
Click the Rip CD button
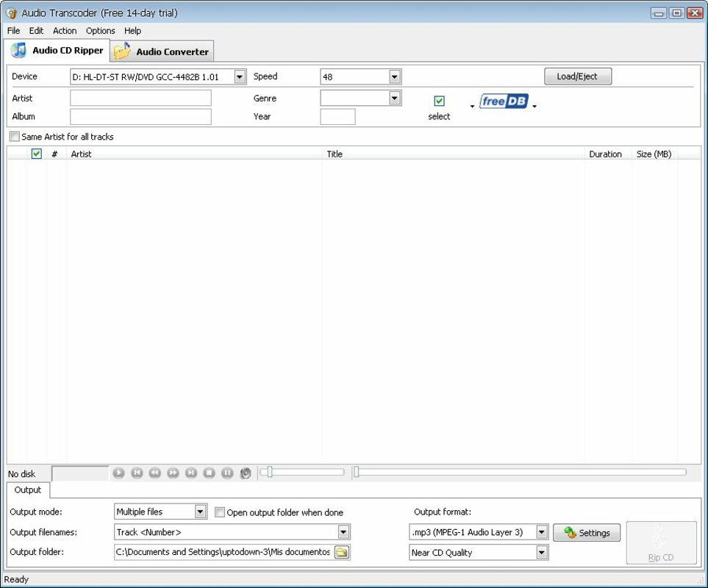pos(661,543)
